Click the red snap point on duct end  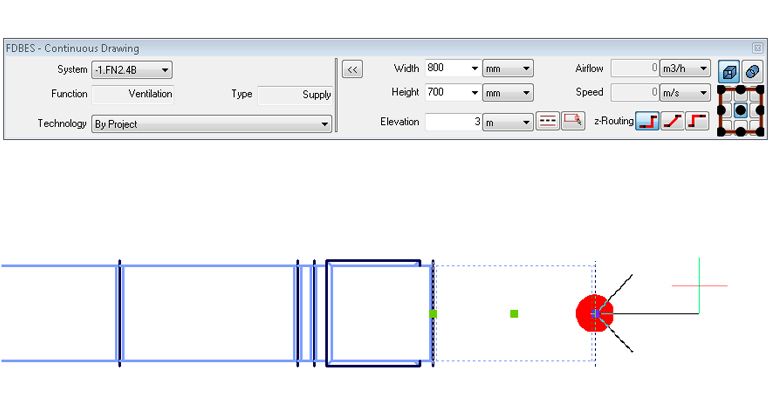coord(594,313)
